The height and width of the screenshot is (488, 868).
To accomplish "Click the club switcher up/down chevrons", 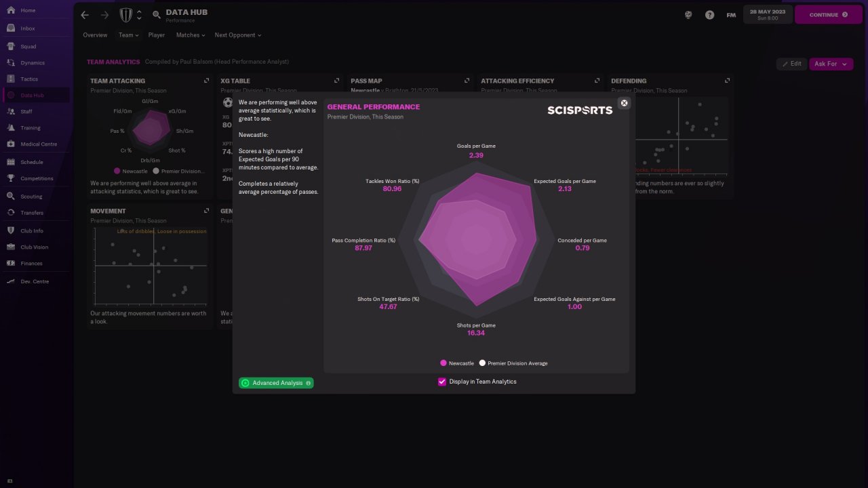I will (139, 15).
